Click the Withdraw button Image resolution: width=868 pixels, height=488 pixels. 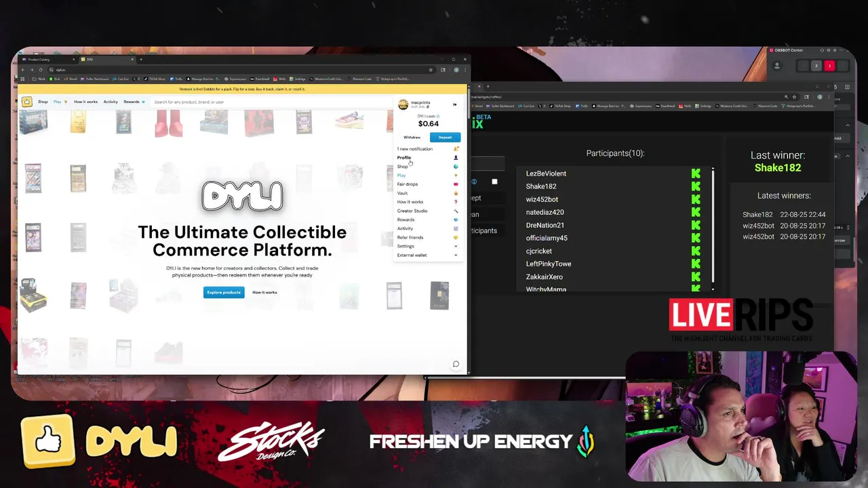click(x=412, y=137)
